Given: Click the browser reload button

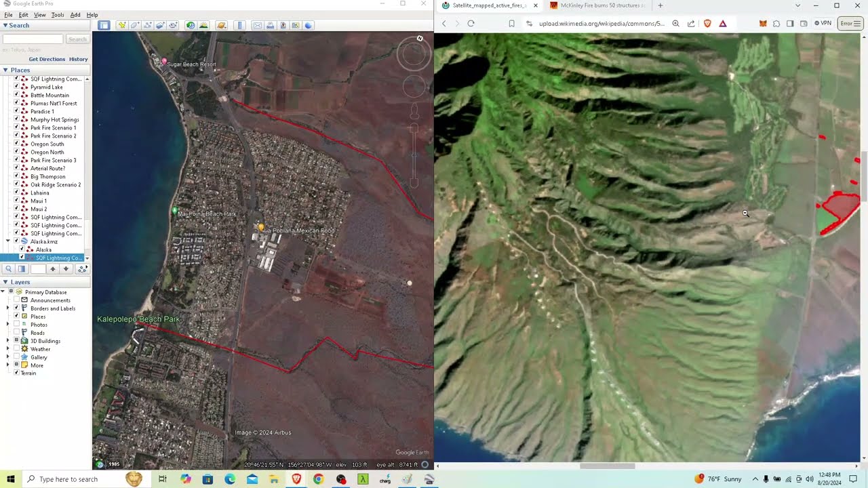Looking at the screenshot, I should point(471,23).
